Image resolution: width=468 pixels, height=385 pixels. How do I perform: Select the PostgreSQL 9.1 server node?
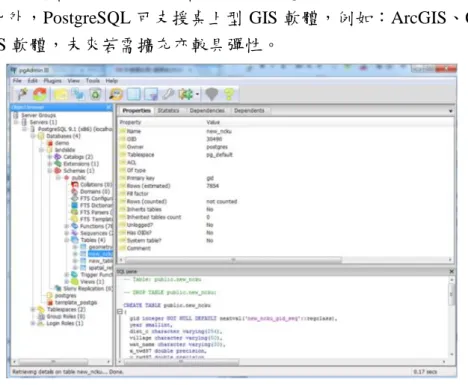click(75, 129)
